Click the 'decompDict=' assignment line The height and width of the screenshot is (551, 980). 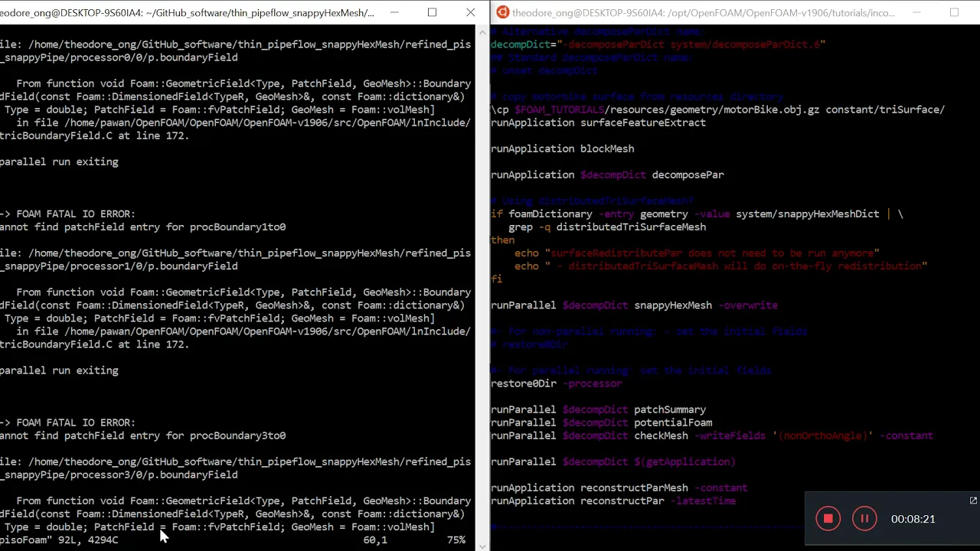[x=658, y=44]
